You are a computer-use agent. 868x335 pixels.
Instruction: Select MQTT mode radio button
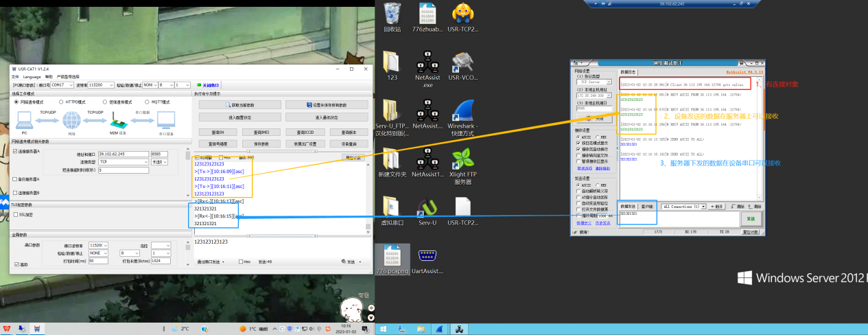[x=141, y=102]
